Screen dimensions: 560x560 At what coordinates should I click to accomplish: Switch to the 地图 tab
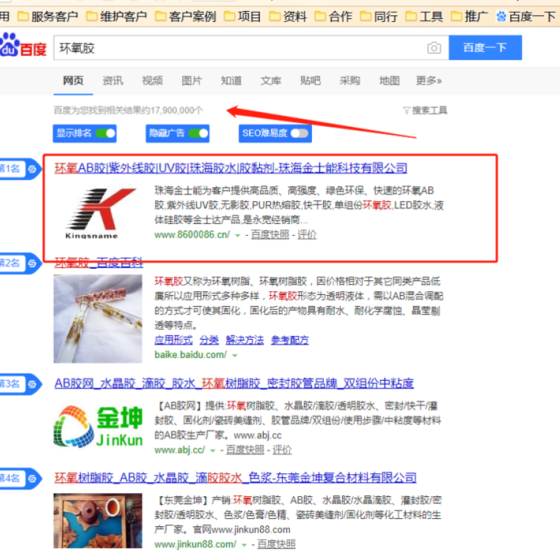pos(389,81)
